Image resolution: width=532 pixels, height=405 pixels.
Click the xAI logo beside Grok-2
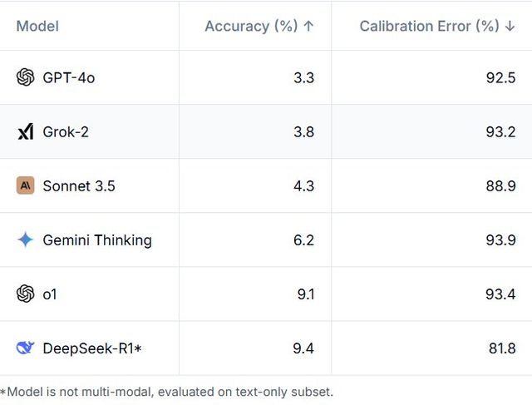[x=25, y=131]
